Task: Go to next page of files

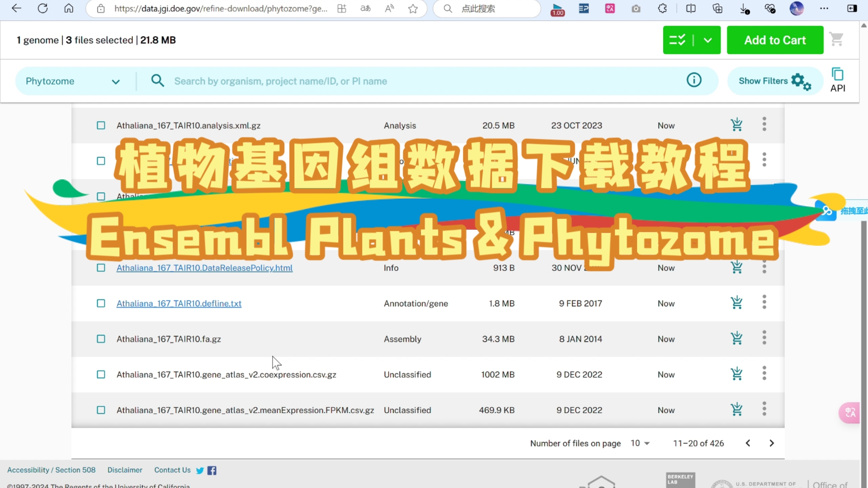Action: click(x=772, y=443)
